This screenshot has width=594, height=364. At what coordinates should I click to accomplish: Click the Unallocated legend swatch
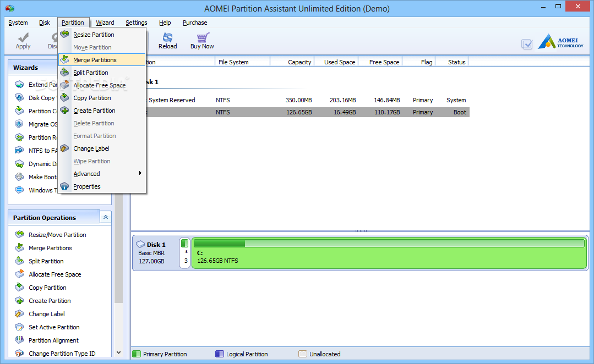(x=303, y=354)
